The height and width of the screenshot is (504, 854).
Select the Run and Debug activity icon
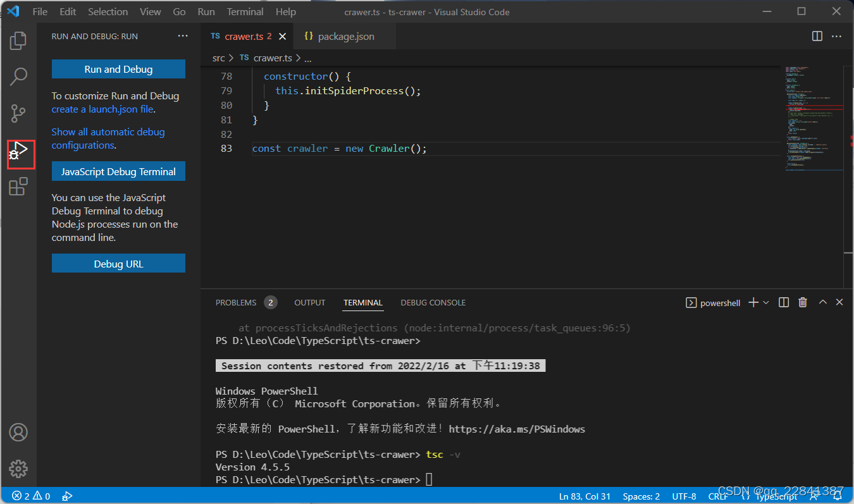click(18, 154)
